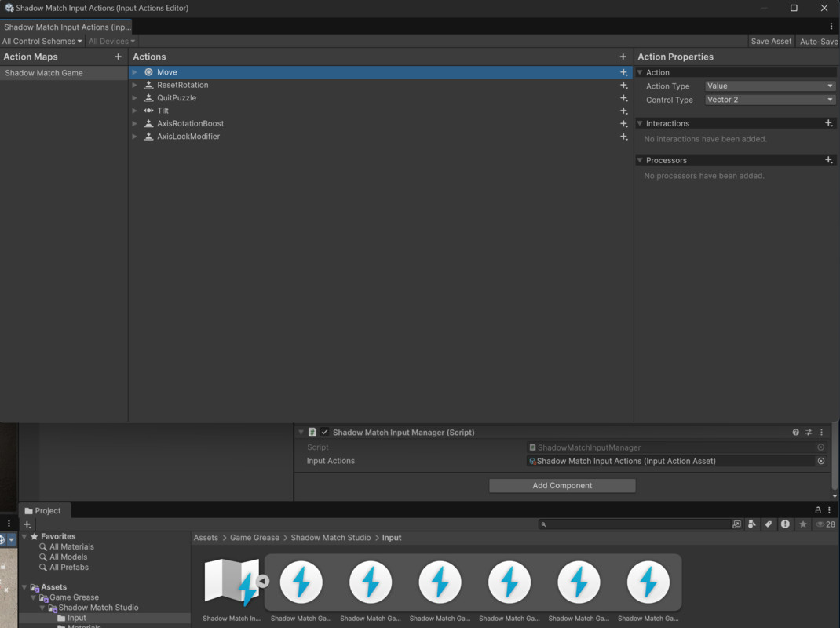This screenshot has height=628, width=840.
Task: Toggle search by import log type
Action: pyautogui.click(x=785, y=524)
